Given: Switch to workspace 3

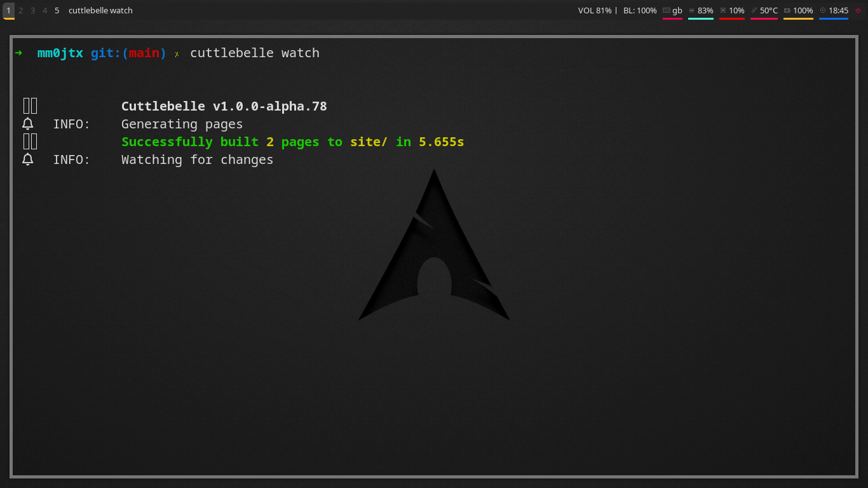Looking at the screenshot, I should pos(32,10).
